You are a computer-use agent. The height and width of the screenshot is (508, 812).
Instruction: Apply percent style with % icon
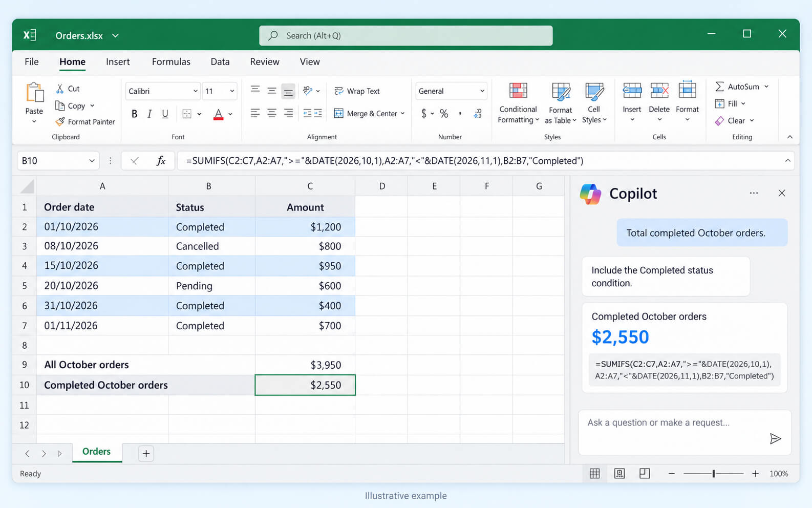point(444,114)
